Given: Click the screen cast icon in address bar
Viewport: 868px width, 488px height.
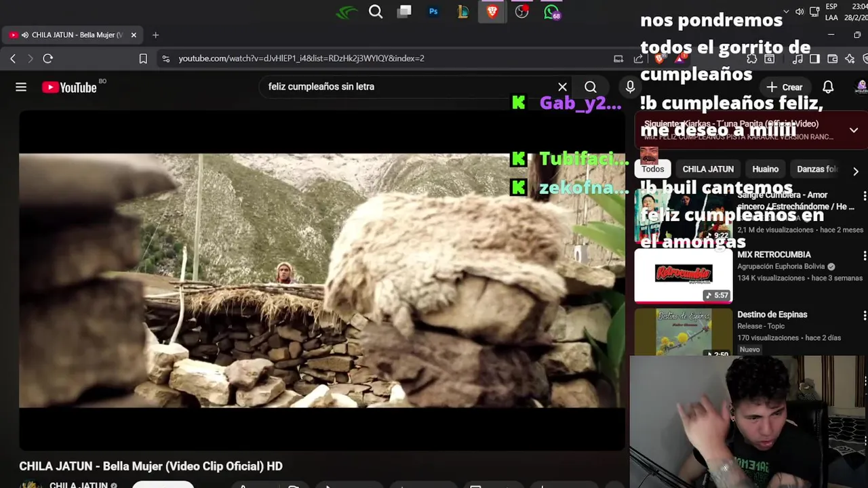Looking at the screenshot, I should tap(618, 58).
